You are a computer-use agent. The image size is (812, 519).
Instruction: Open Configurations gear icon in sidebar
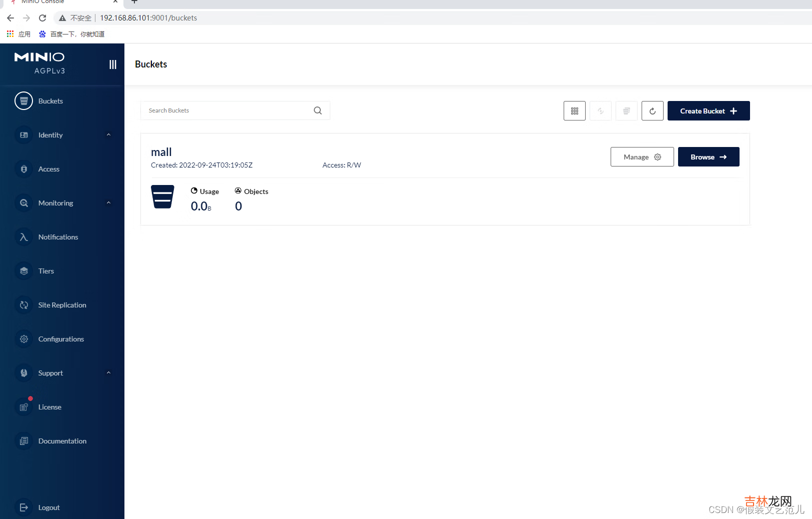(x=23, y=339)
